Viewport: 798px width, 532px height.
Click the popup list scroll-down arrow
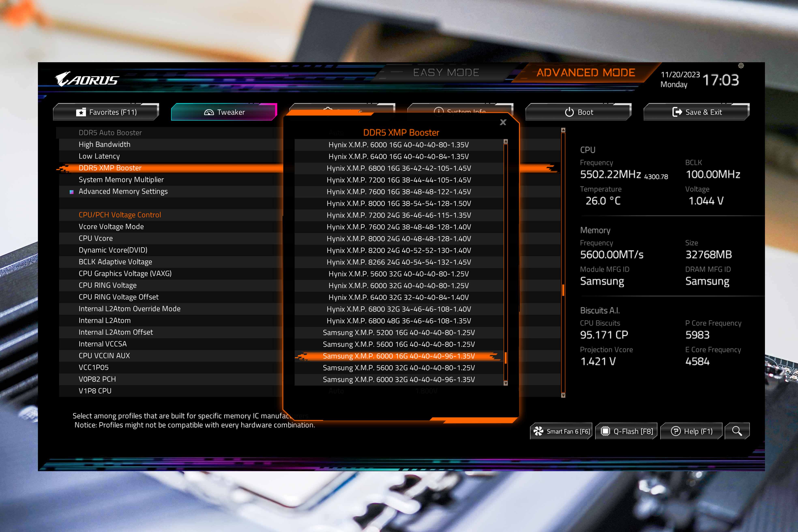pos(505,383)
